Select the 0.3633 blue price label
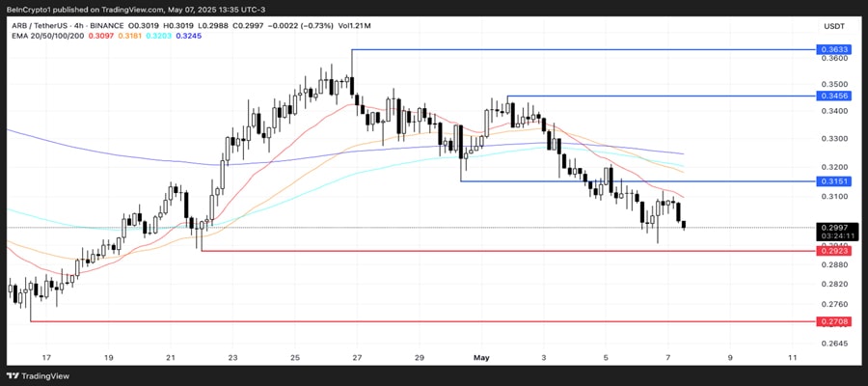Image resolution: width=868 pixels, height=386 pixels. (x=834, y=49)
